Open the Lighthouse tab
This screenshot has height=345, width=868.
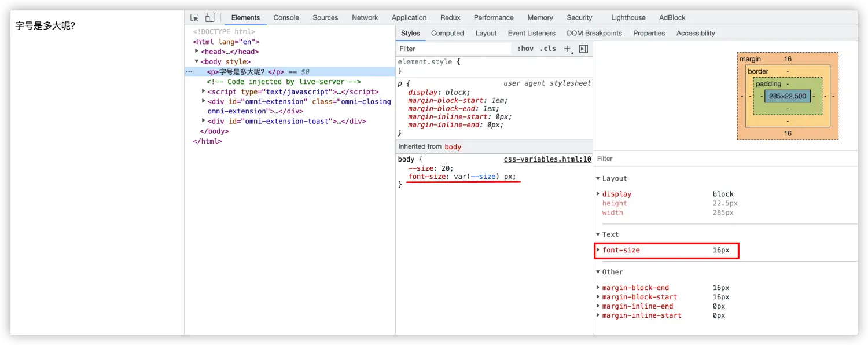click(x=628, y=17)
